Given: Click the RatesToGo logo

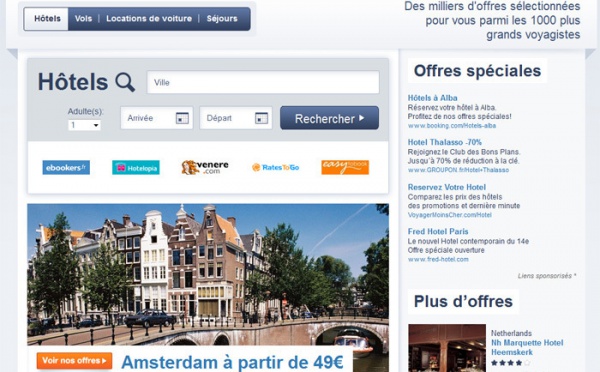Looking at the screenshot, I should (x=276, y=167).
